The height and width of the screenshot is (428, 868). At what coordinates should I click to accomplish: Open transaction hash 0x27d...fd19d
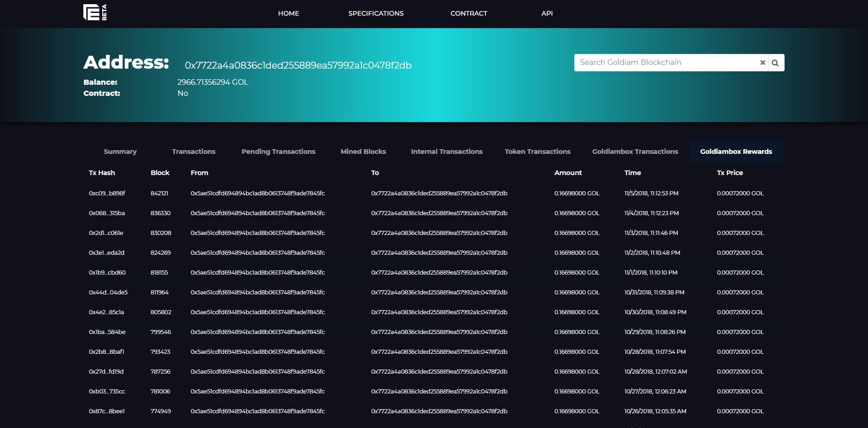tap(106, 372)
